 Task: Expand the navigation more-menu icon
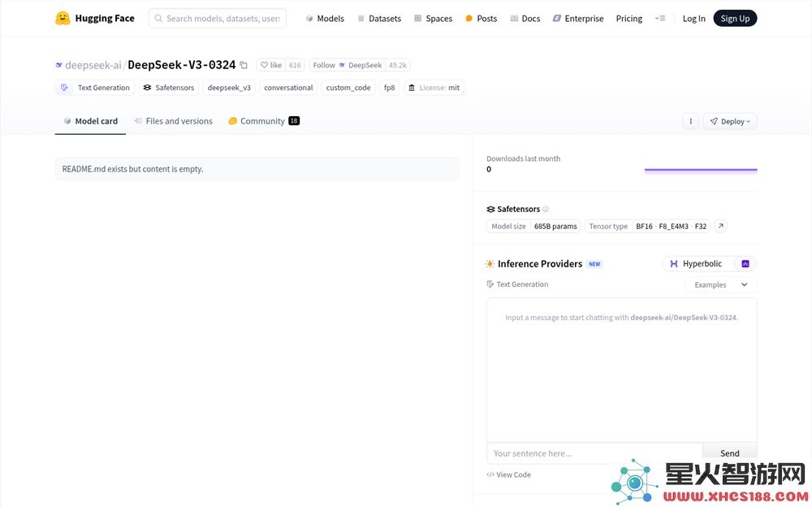pyautogui.click(x=659, y=18)
